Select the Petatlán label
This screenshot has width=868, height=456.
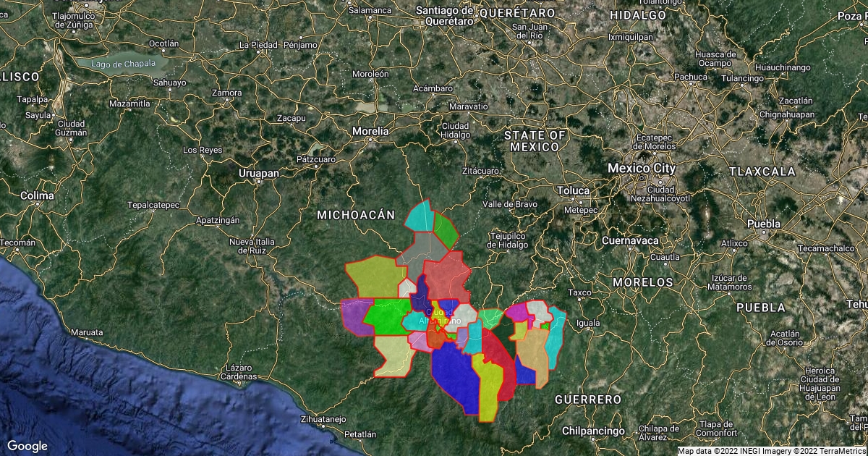pos(360,434)
